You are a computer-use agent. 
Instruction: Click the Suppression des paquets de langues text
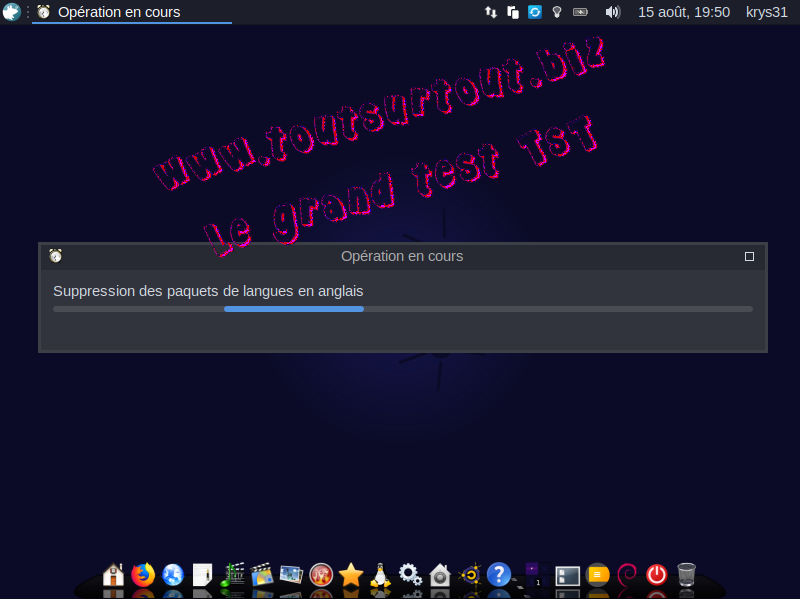208,291
